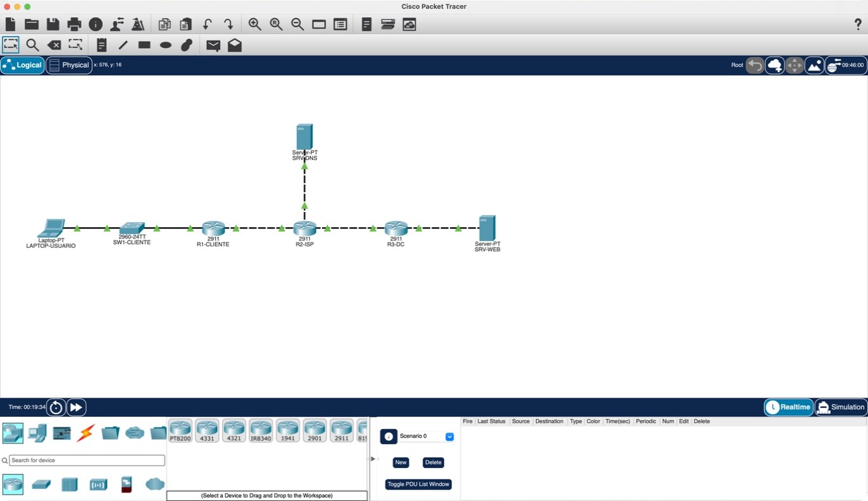Select the Hubs subcategory
Viewport: 868px width, 501px height.
70,485
